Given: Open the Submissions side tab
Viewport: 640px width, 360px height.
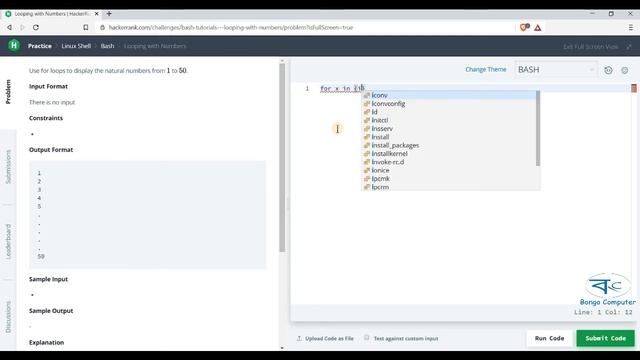Looking at the screenshot, I should tap(8, 167).
